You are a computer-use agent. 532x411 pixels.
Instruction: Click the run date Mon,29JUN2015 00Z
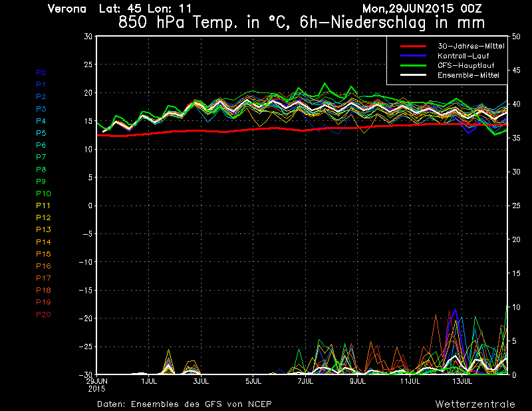point(422,9)
